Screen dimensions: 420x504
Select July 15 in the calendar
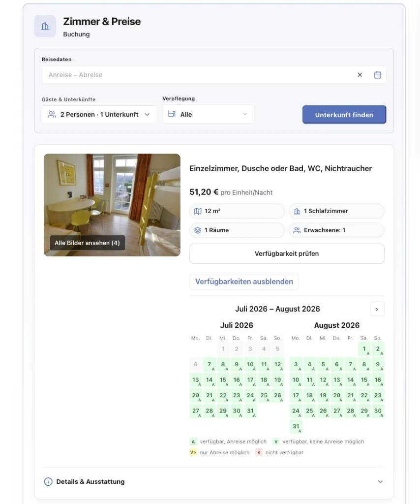(223, 380)
